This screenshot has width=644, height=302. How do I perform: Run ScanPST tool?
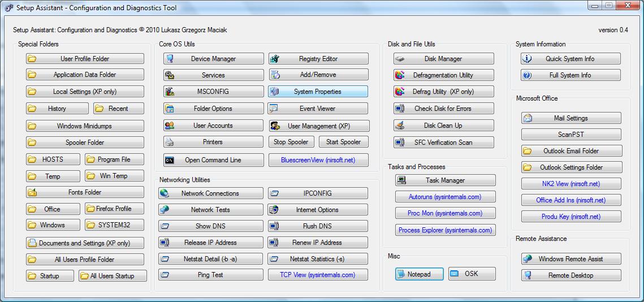pos(570,135)
